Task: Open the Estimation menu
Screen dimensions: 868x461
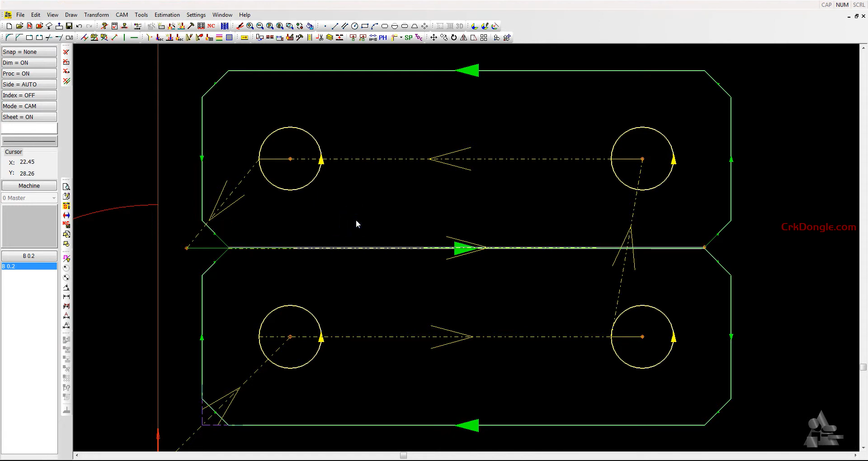Action: (x=167, y=14)
